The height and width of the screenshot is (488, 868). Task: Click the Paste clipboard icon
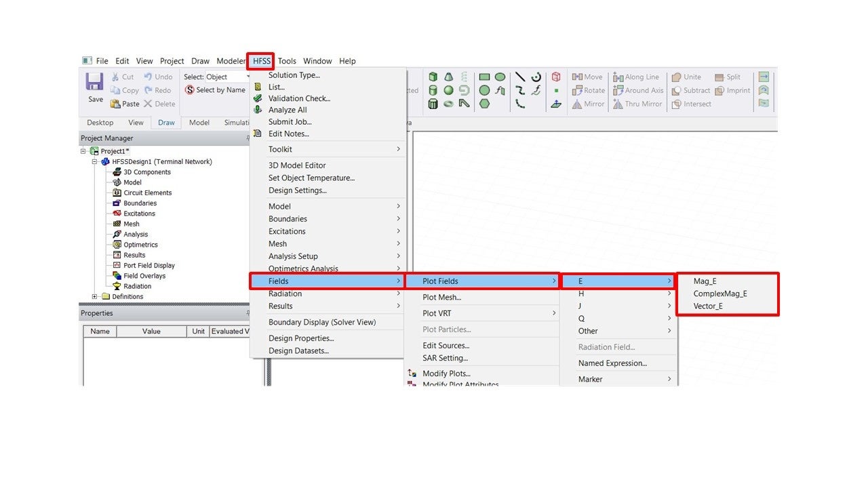point(115,104)
